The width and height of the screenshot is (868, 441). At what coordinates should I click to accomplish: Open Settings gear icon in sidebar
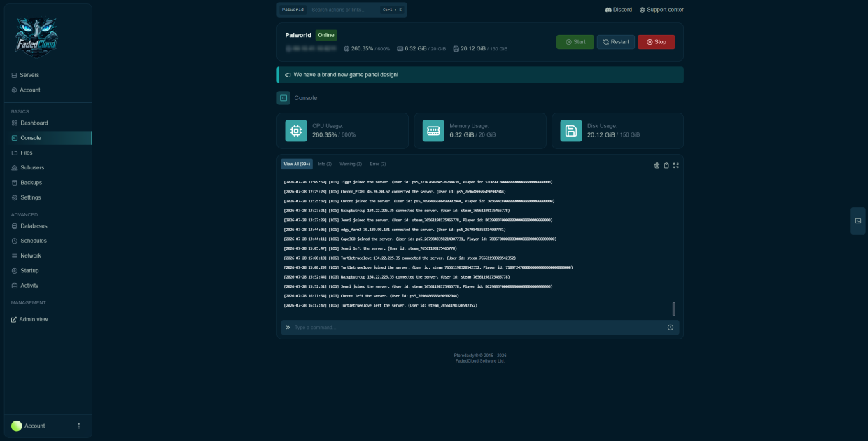[14, 197]
